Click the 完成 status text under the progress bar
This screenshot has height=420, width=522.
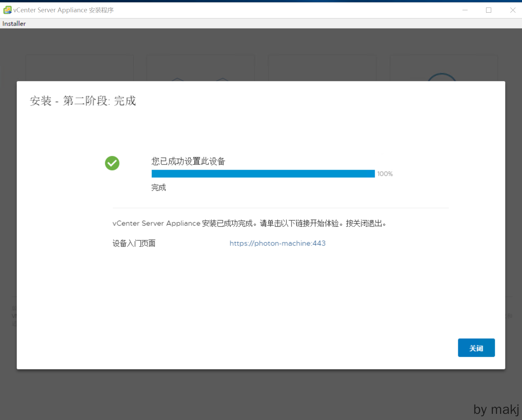coord(158,188)
